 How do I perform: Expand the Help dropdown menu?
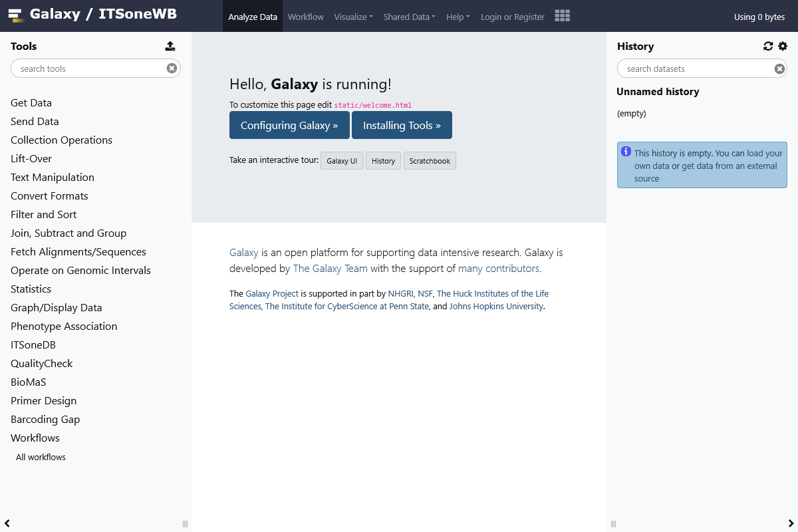click(x=458, y=17)
